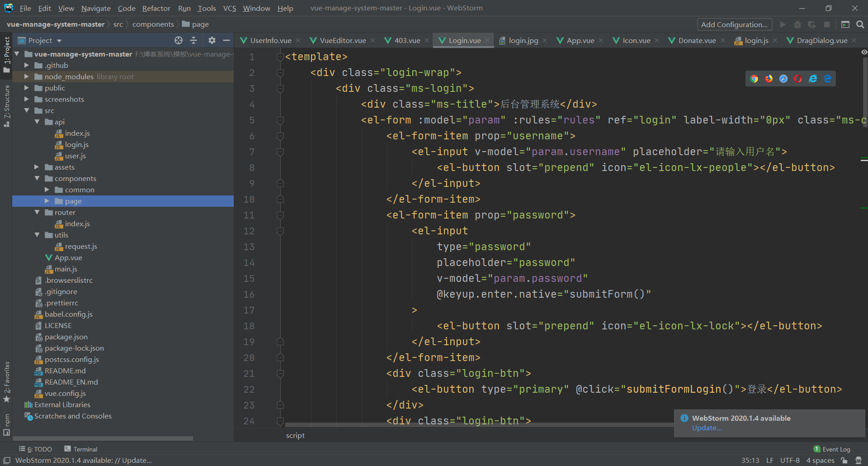
Task: Open the Refactor menu
Action: click(156, 8)
